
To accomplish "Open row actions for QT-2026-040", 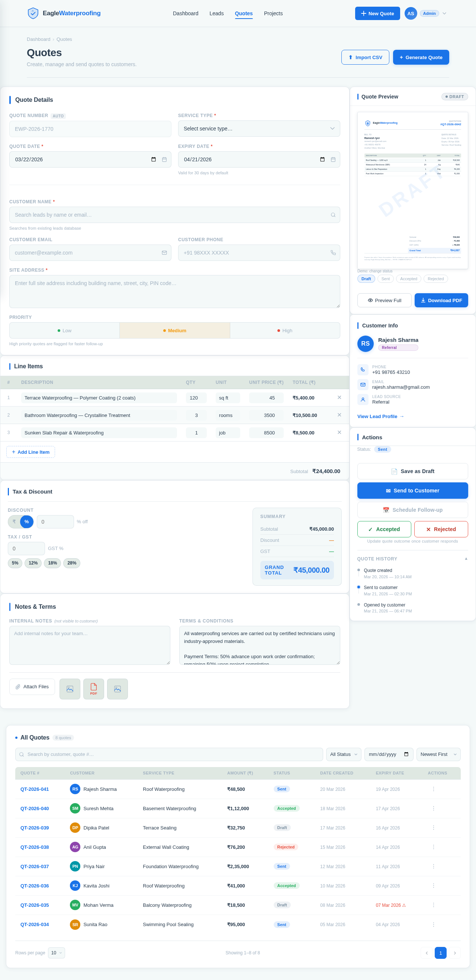I will coord(433,808).
